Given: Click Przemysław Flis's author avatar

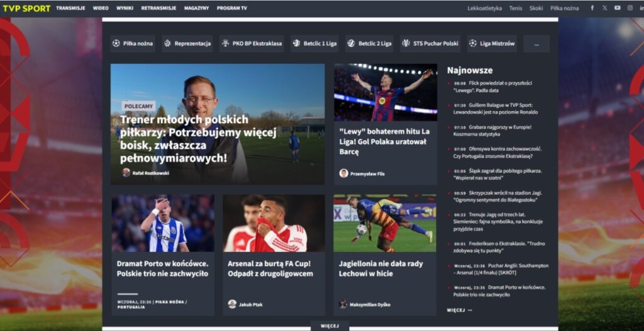Looking at the screenshot, I should coord(343,173).
